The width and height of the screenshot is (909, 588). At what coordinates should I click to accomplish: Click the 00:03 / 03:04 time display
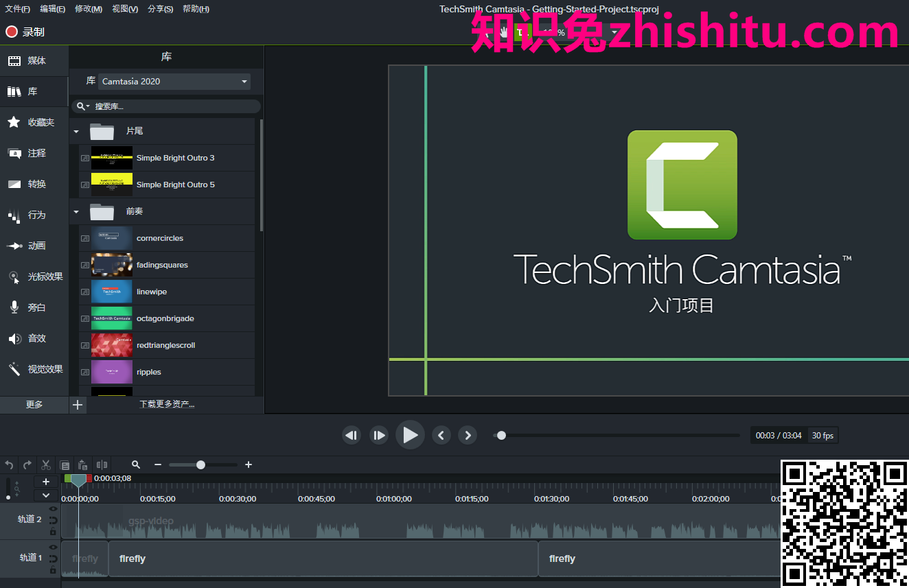pos(779,436)
